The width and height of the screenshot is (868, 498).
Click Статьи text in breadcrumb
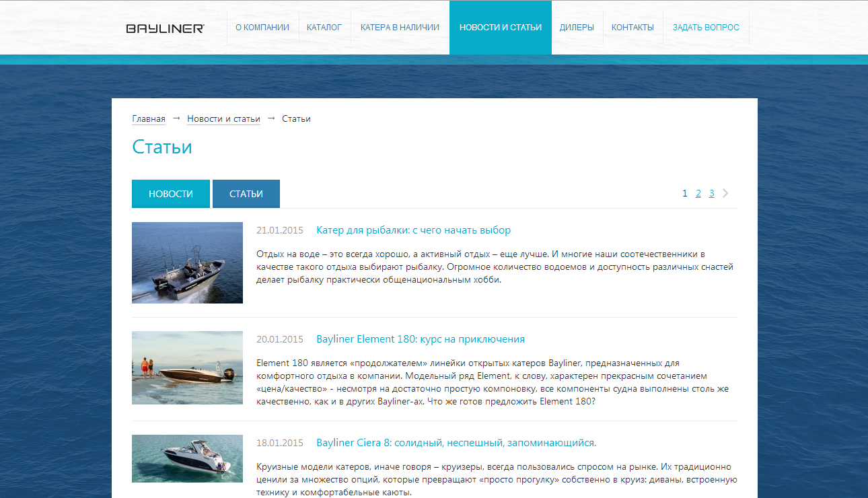click(x=296, y=119)
